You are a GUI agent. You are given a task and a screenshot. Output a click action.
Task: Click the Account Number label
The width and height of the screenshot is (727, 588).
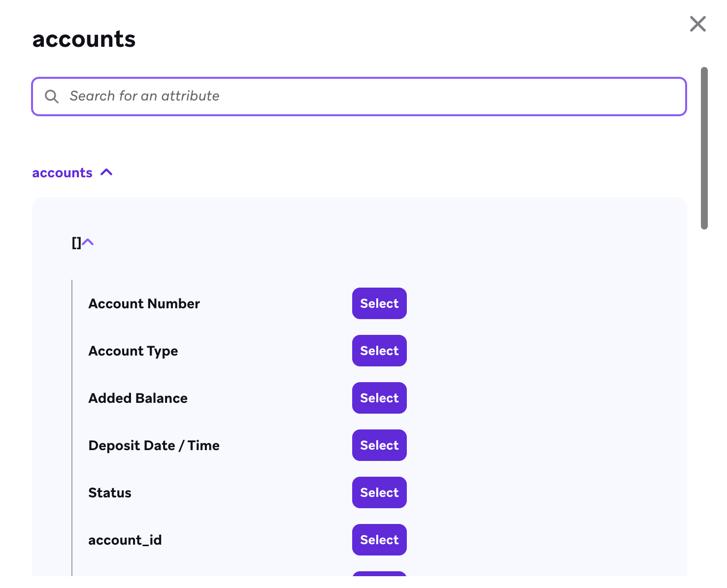(x=144, y=303)
